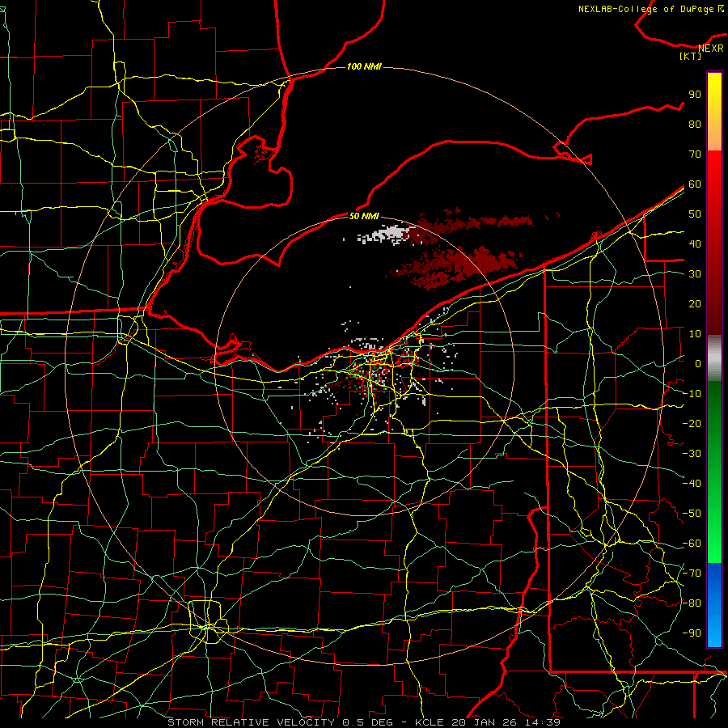Click the 14:39 timestamp in the footer

click(x=542, y=722)
